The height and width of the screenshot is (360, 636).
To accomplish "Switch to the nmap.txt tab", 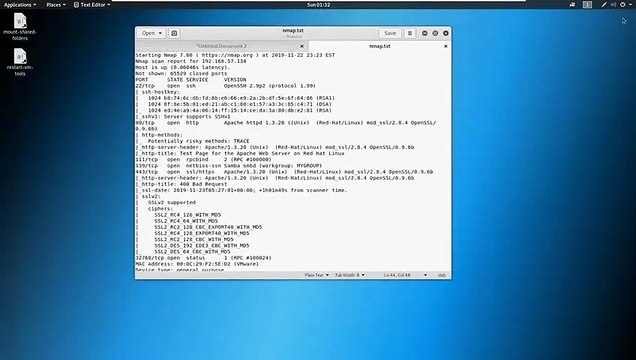I will pyautogui.click(x=380, y=46).
